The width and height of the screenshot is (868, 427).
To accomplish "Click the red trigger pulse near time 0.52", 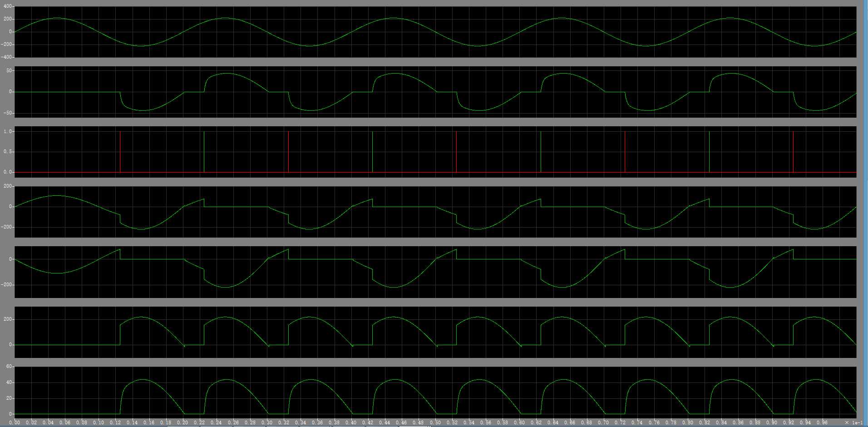I will point(457,152).
